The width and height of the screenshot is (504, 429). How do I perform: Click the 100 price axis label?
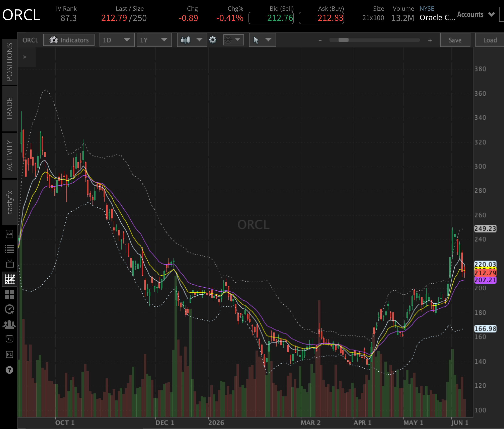[480, 410]
